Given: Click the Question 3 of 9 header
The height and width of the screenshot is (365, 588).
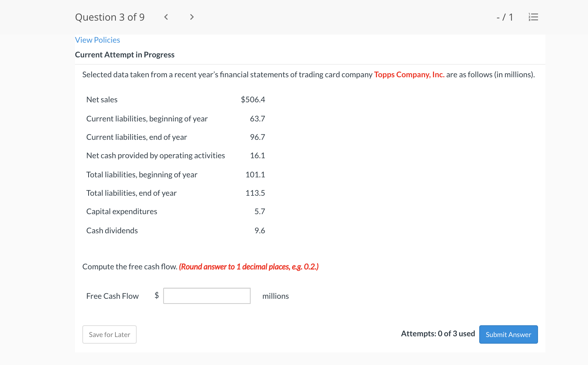Looking at the screenshot, I should coord(110,17).
